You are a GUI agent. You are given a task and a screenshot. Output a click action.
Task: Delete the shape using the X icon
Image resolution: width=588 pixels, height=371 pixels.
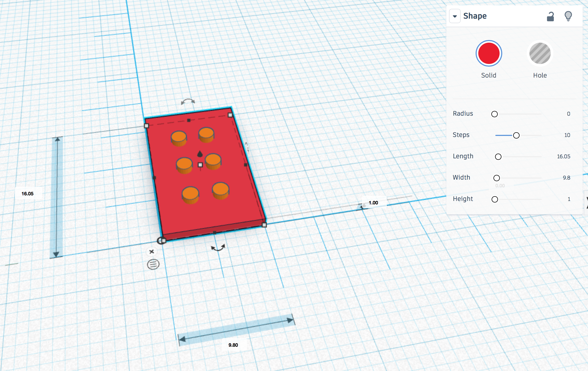(152, 251)
